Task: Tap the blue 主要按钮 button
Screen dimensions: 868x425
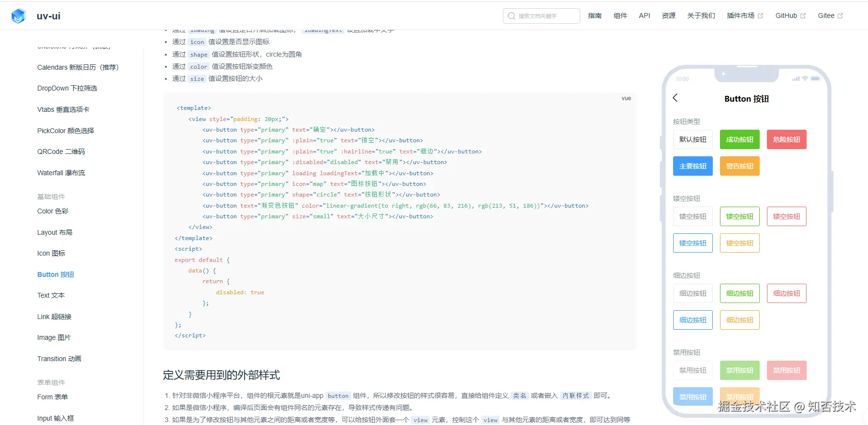Action: [x=693, y=166]
